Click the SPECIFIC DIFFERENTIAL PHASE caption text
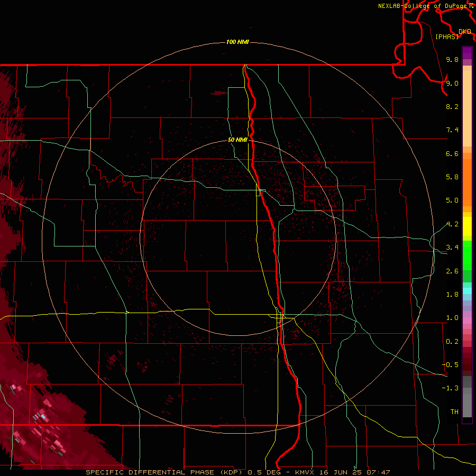Viewport: 476px width, 476px height. tap(150, 472)
